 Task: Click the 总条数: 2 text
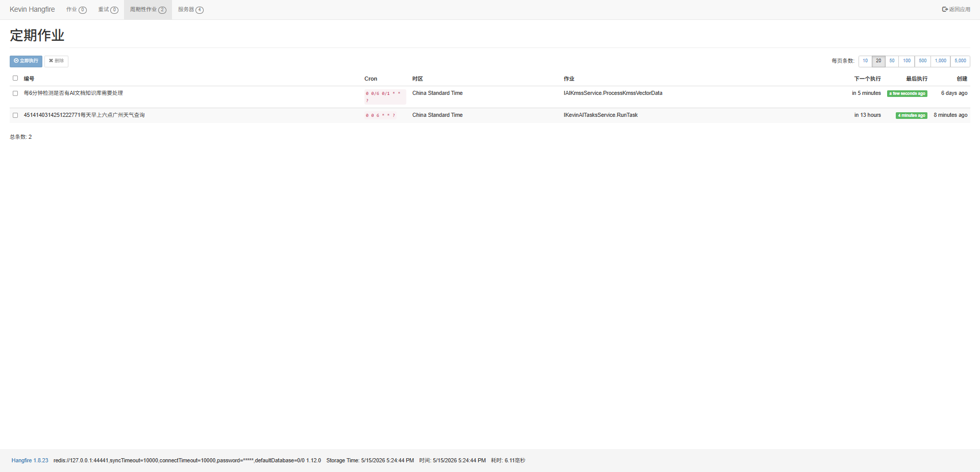pyautogui.click(x=21, y=137)
